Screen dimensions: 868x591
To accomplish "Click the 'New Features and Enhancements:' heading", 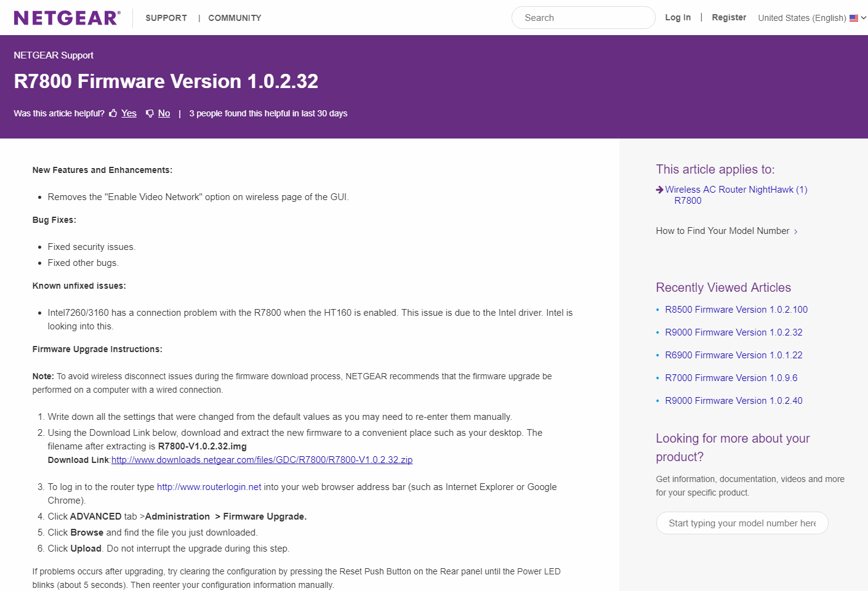I will [102, 170].
